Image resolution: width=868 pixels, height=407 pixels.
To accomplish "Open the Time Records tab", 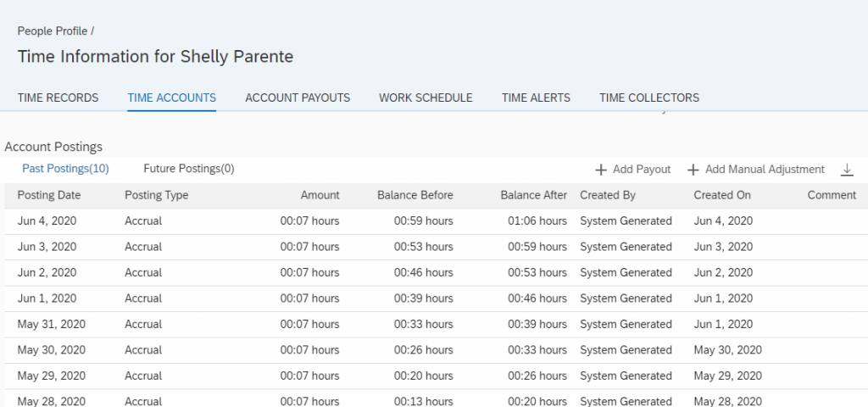I will (58, 98).
